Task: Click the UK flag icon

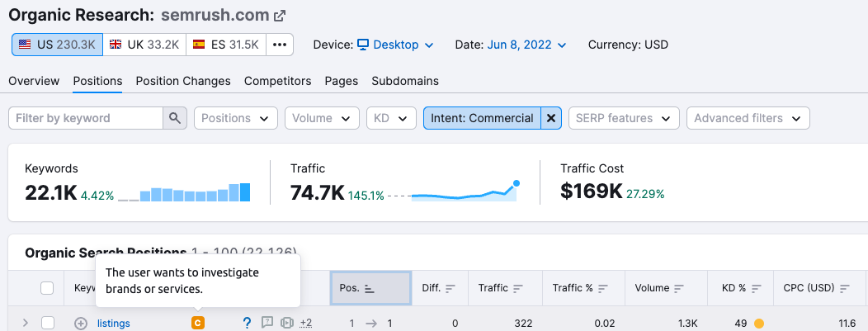Action: click(116, 45)
